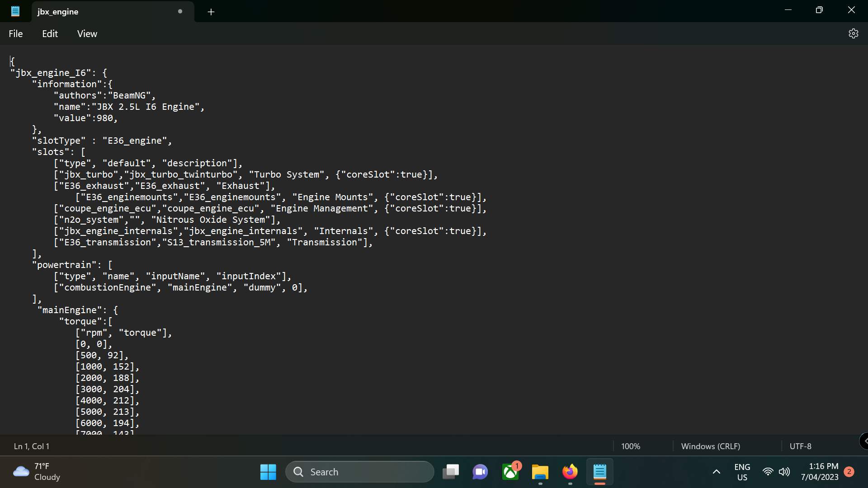868x488 pixels.
Task: Click the Notepad app icon in title bar
Action: tap(15, 11)
